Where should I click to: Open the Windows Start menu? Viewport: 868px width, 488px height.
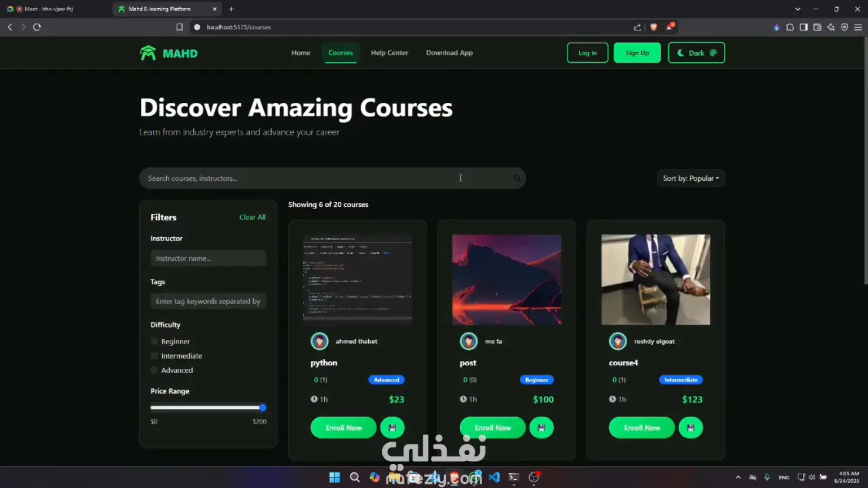click(x=335, y=477)
